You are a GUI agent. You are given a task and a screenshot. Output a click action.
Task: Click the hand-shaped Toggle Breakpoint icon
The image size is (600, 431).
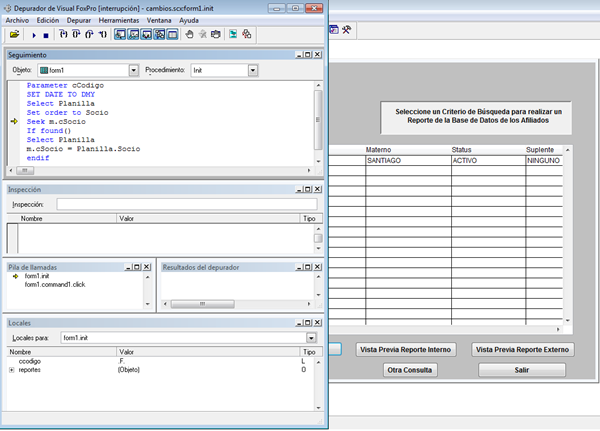tap(190, 34)
